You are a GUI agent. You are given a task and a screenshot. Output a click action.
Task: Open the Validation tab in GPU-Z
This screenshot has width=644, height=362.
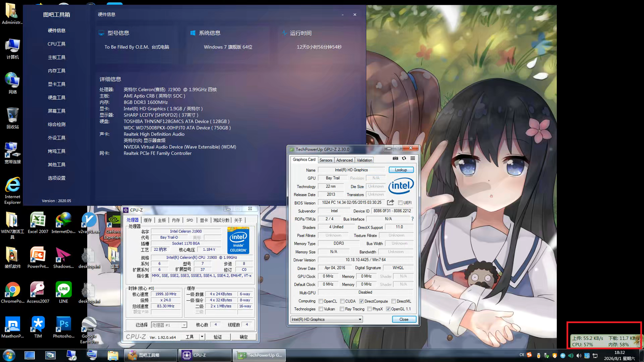click(x=364, y=160)
